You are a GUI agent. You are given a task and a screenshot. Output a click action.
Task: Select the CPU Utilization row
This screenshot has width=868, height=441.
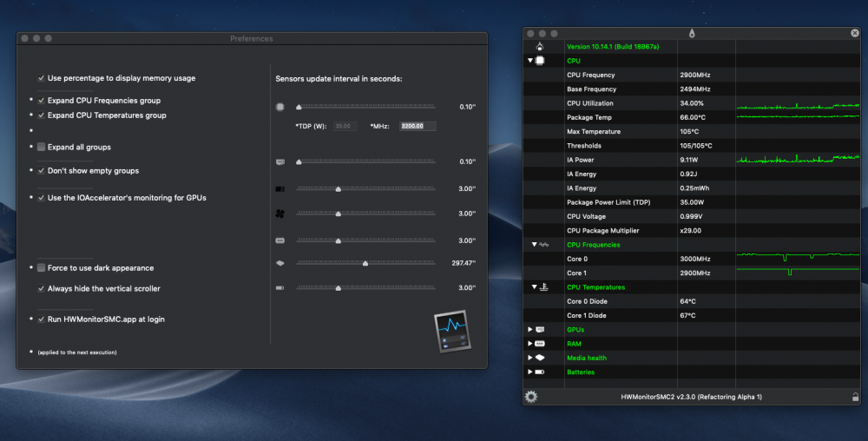pyautogui.click(x=692, y=103)
